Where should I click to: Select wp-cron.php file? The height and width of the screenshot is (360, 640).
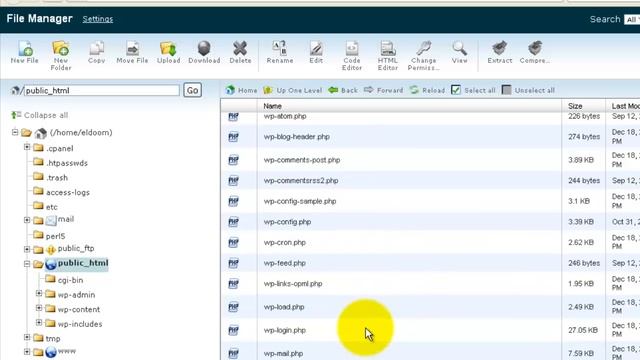tap(284, 242)
